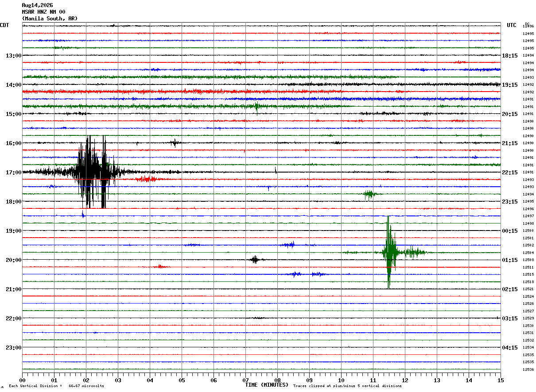Click minute 00 on the bottom axis
Screen dimensions: 536x392
pos(23,380)
